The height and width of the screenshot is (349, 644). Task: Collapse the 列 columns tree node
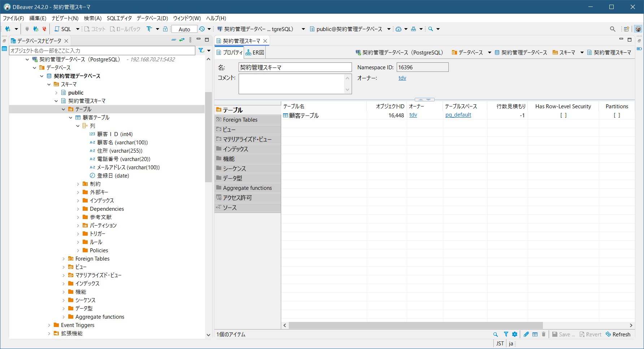click(78, 126)
